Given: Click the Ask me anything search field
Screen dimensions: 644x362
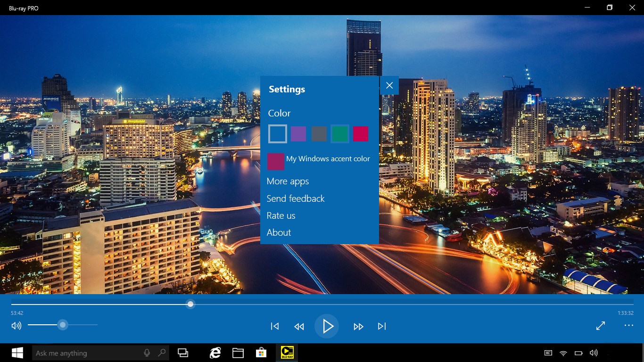Looking at the screenshot, I should point(94,353).
